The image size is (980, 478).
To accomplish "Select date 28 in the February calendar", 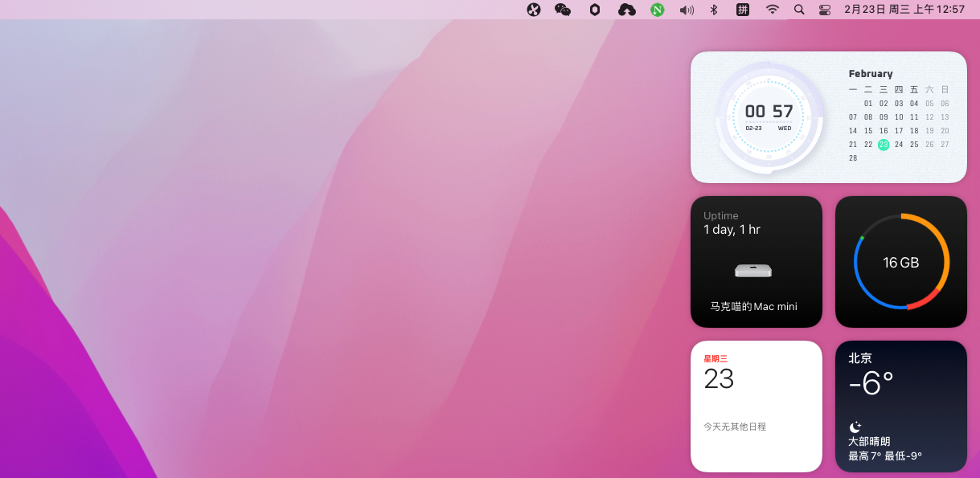I will point(853,158).
